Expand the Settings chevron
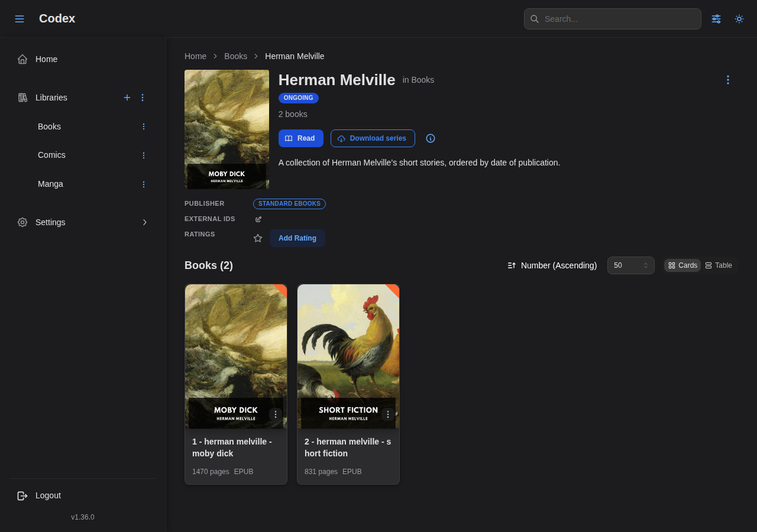The width and height of the screenshot is (757, 532). (x=144, y=222)
